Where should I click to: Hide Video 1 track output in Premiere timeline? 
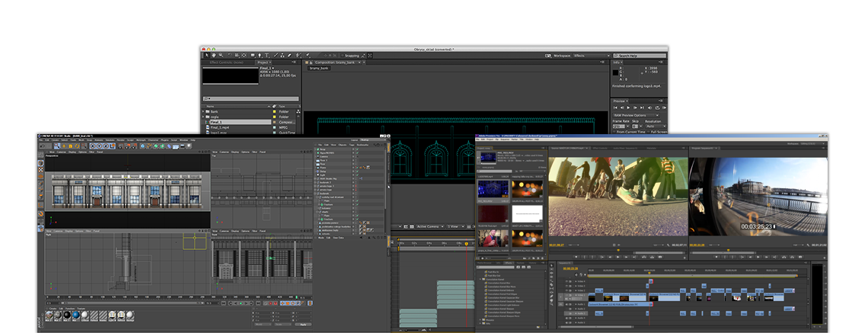(x=566, y=295)
